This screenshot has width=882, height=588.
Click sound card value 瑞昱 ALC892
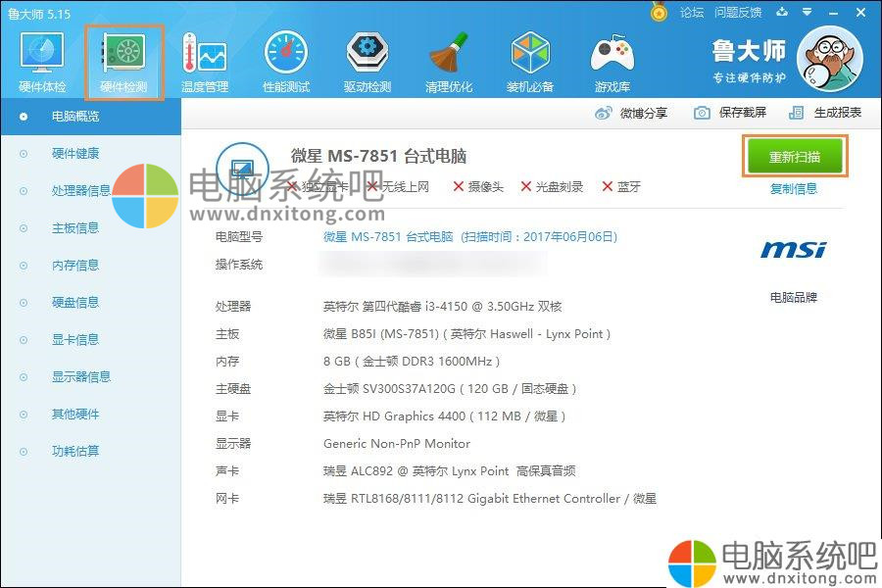coord(450,471)
